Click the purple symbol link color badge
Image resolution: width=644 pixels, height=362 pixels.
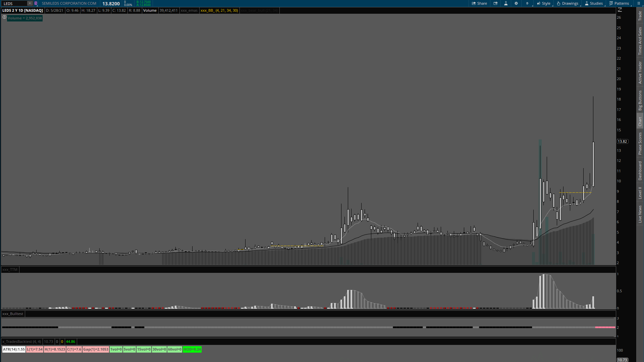[36, 3]
